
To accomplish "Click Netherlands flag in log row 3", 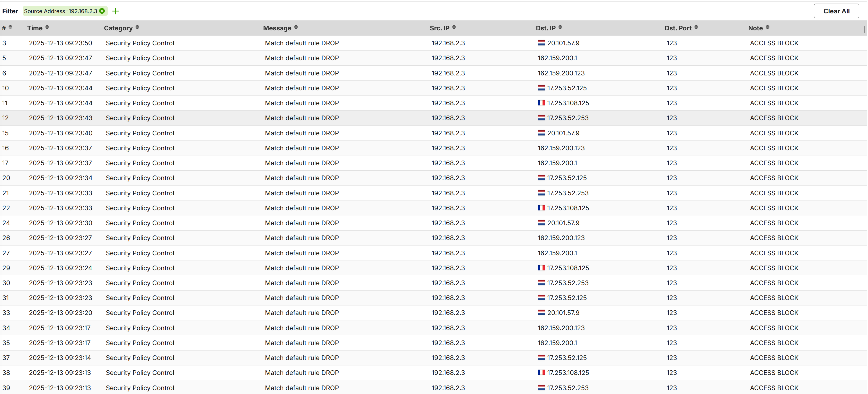I will (541, 43).
